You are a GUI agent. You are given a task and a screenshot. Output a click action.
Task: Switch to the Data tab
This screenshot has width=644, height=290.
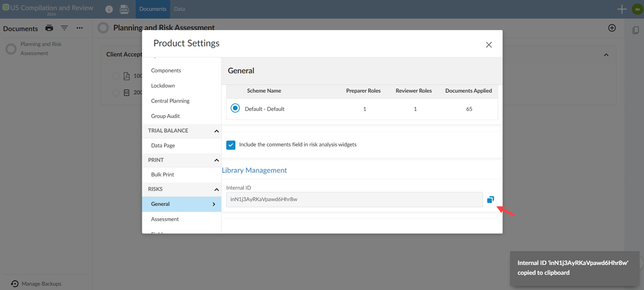tap(179, 9)
